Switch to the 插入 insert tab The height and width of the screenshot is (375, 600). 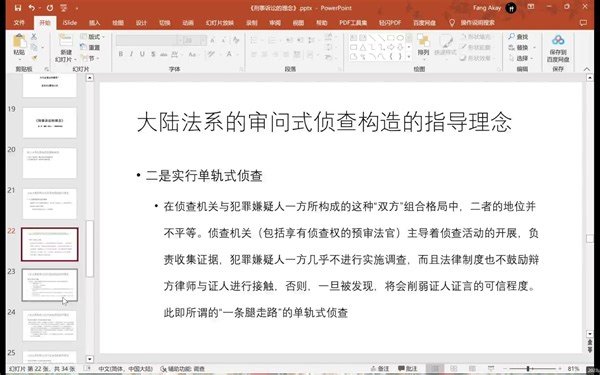click(94, 23)
